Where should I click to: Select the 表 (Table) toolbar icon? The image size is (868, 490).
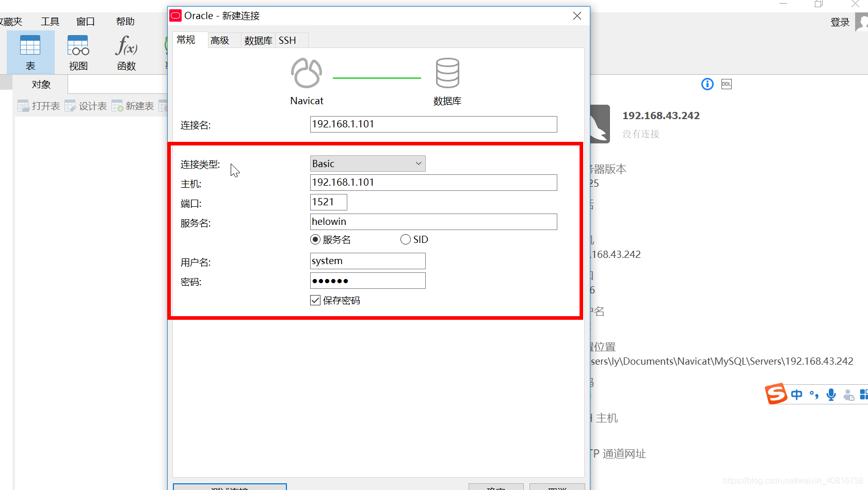pyautogui.click(x=30, y=52)
